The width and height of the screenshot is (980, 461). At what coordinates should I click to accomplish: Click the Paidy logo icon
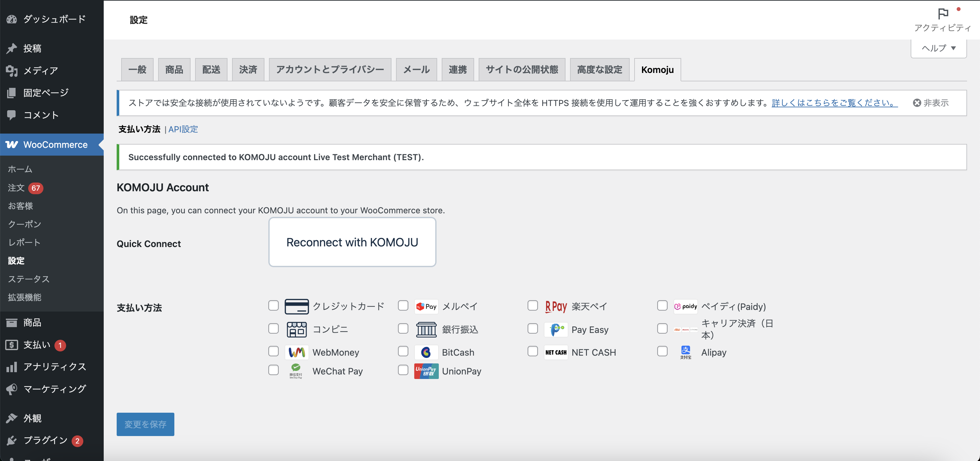point(685,306)
